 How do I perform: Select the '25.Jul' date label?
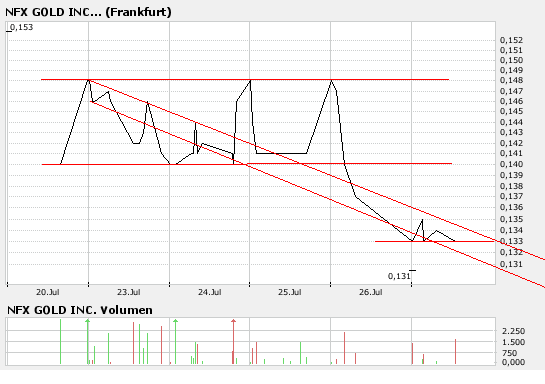(290, 292)
